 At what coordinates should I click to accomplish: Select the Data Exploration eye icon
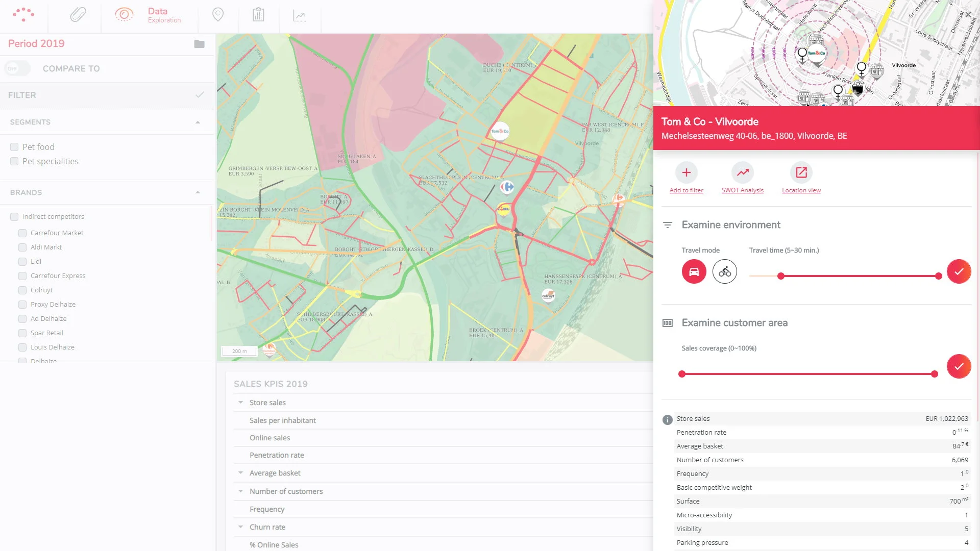point(124,15)
